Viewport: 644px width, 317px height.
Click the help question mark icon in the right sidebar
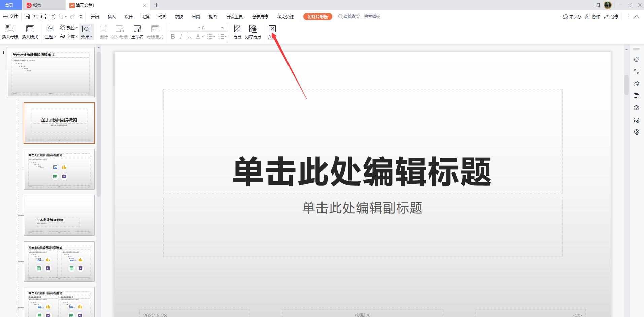point(636,108)
